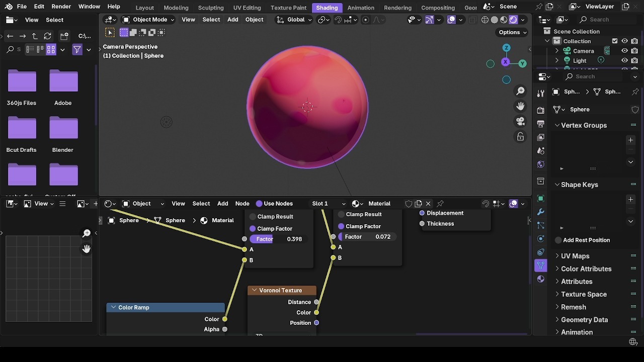Expand the UV Maps panel
Screen dimensions: 644x362
[557, 256]
